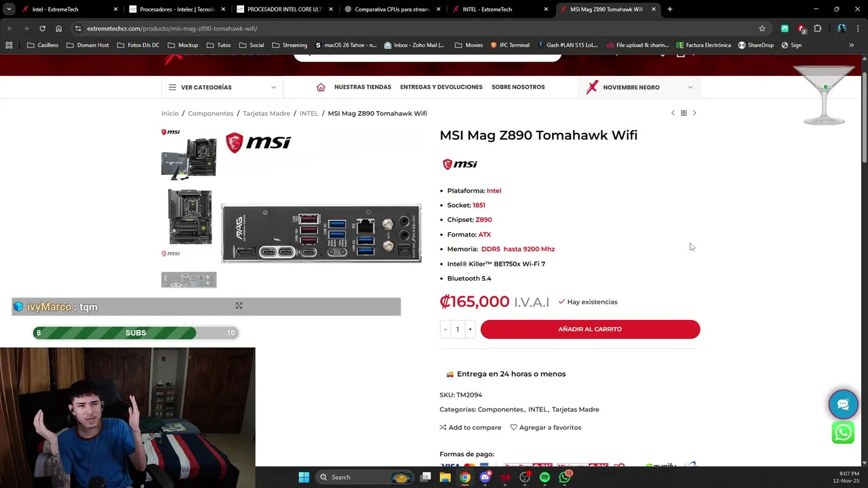Viewport: 868px width, 488px height.
Task: Open the Chrome extensions puzzle icon
Action: tap(817, 28)
